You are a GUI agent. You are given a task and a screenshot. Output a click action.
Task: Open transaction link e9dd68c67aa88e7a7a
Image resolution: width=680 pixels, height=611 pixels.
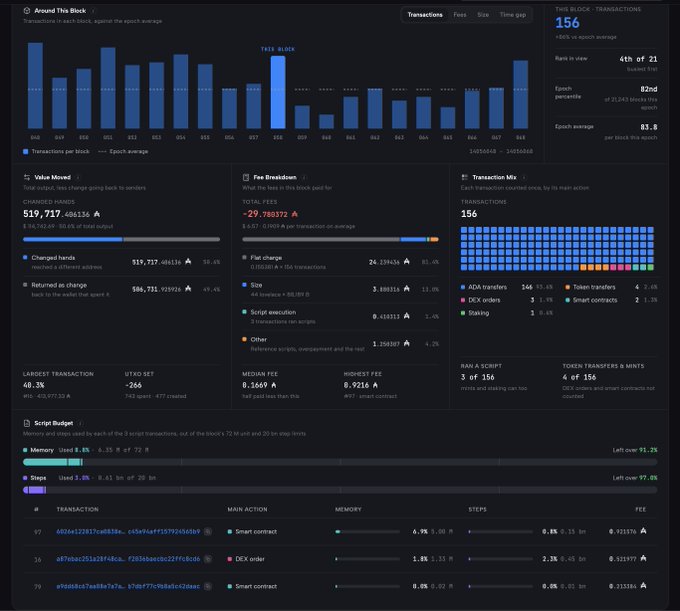[128, 586]
